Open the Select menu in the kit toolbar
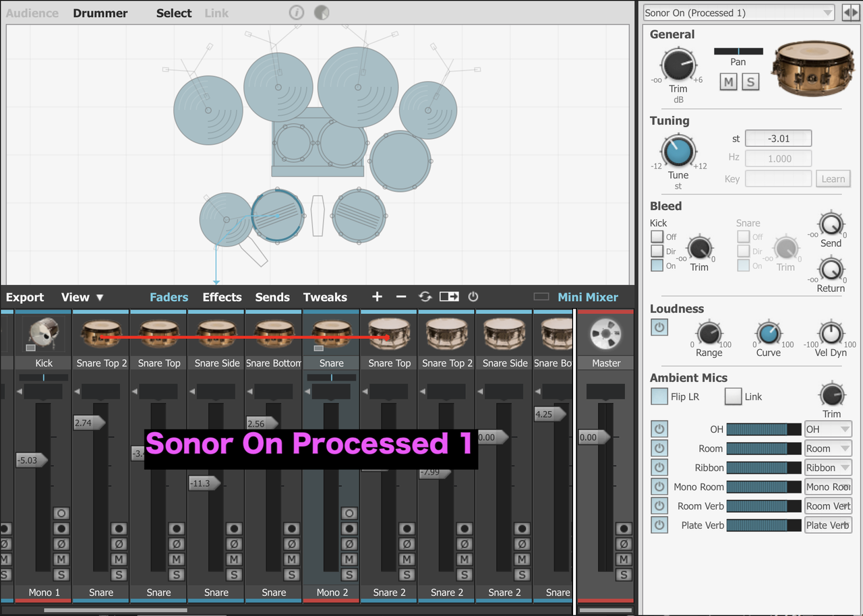The width and height of the screenshot is (863, 616). pyautogui.click(x=174, y=13)
